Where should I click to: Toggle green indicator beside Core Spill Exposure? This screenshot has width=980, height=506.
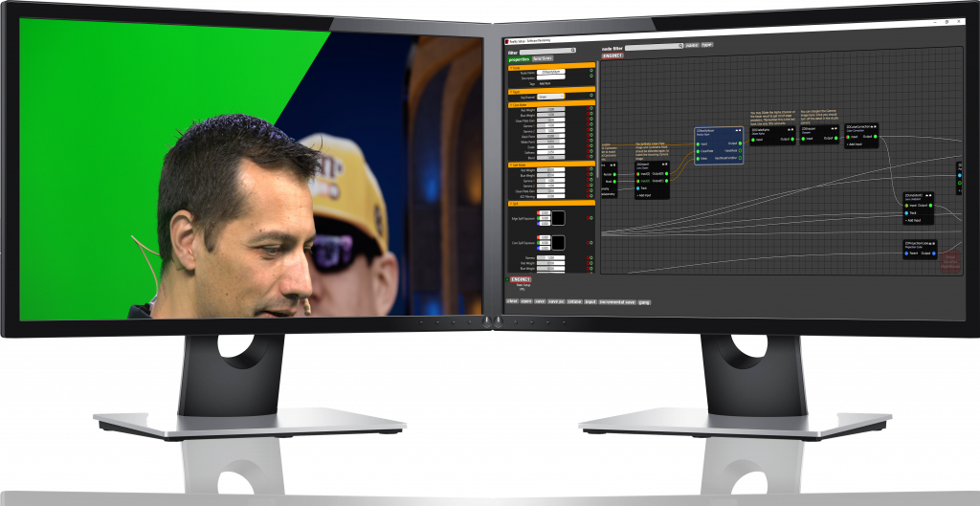(x=591, y=243)
